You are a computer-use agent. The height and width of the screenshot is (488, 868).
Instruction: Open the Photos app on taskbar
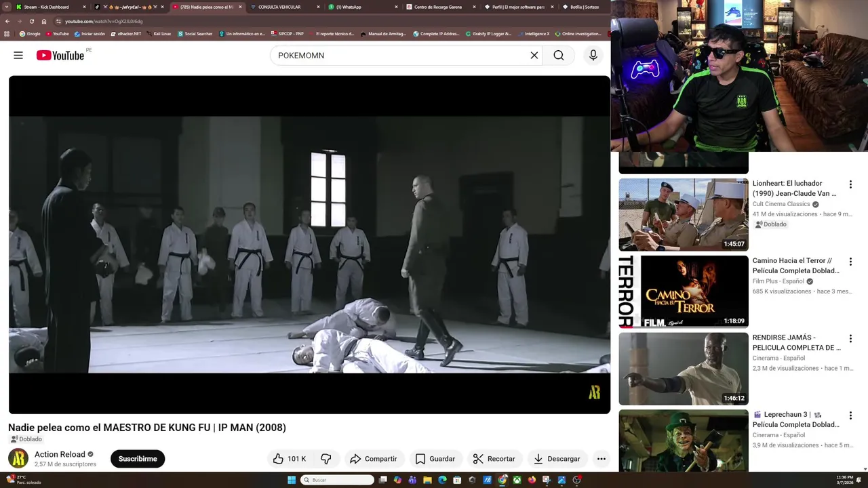[561, 480]
